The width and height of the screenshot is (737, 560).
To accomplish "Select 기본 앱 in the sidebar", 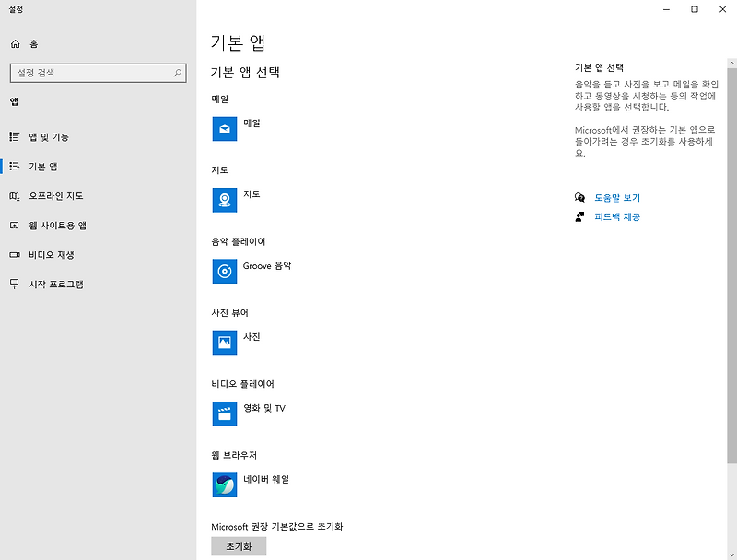I will (43, 167).
